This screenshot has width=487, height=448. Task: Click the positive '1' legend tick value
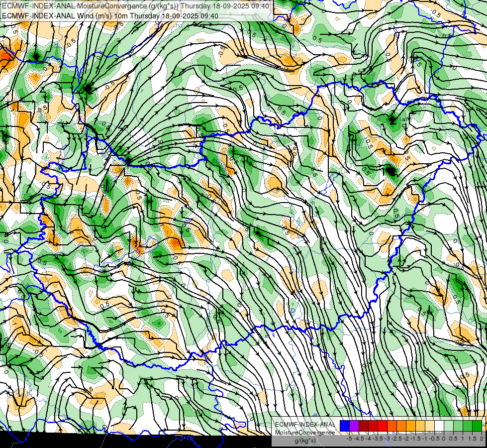[x=463, y=439]
